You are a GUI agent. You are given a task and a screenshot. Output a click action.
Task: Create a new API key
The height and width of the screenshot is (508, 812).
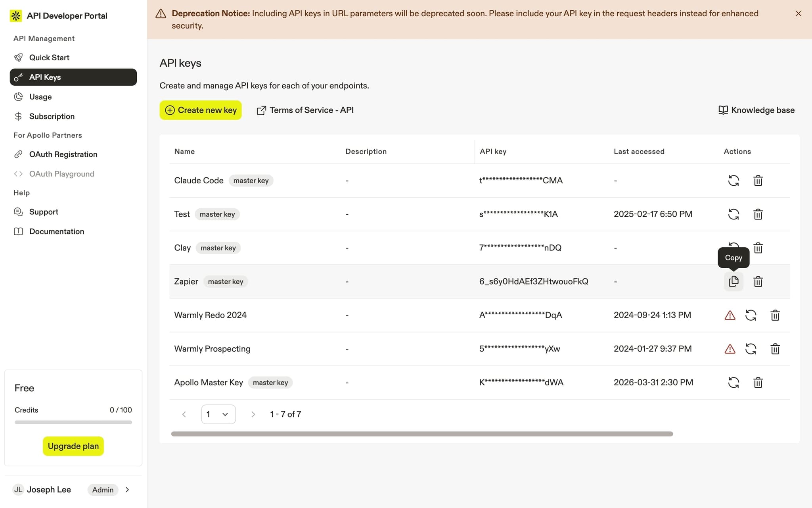[x=200, y=110]
